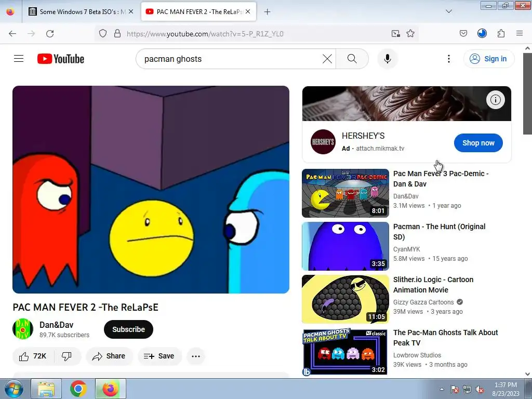Image resolution: width=532 pixels, height=399 pixels.
Task: Close the PAC MAN FEVER 2 tab
Action: [x=248, y=11]
